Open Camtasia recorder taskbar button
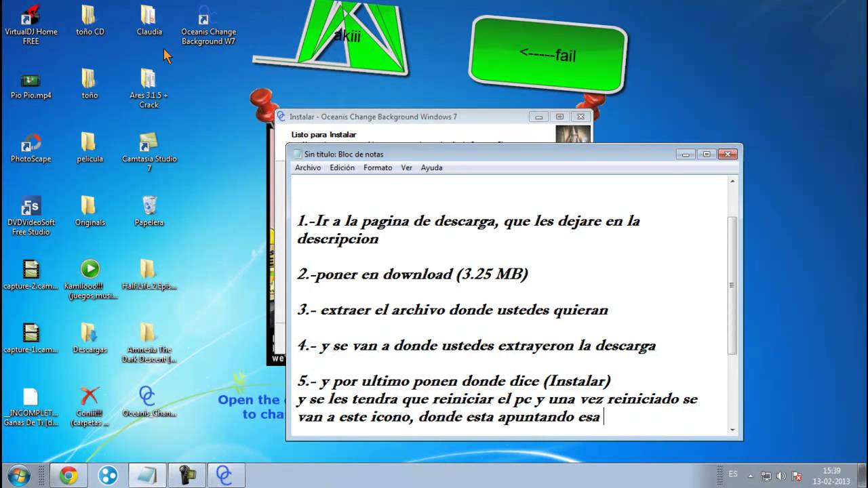 [185, 476]
